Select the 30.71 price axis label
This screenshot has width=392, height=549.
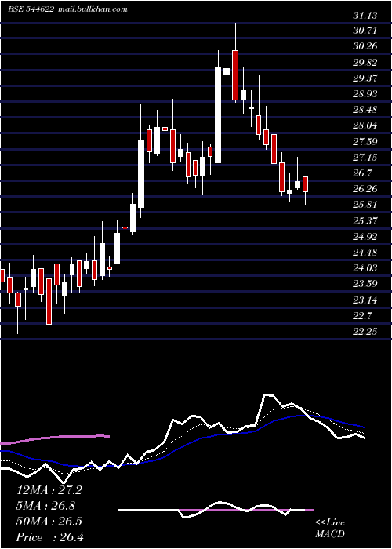pyautogui.click(x=365, y=31)
